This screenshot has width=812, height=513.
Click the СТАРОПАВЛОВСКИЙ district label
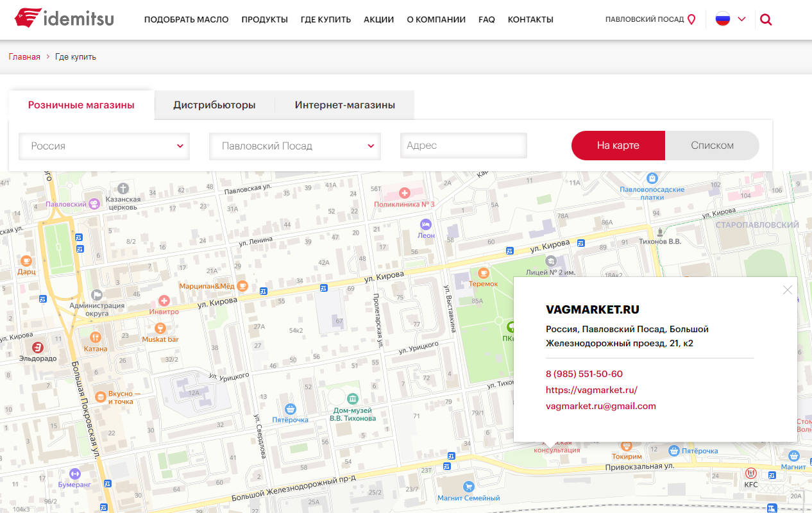[757, 225]
